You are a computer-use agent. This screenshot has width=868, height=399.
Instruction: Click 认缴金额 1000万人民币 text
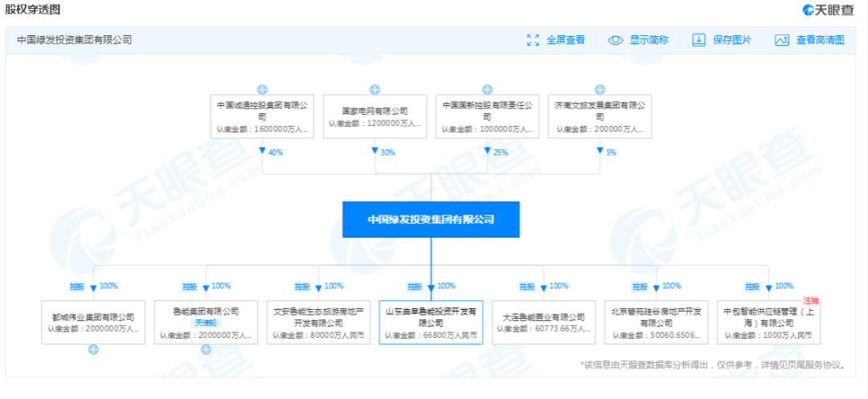(x=768, y=335)
